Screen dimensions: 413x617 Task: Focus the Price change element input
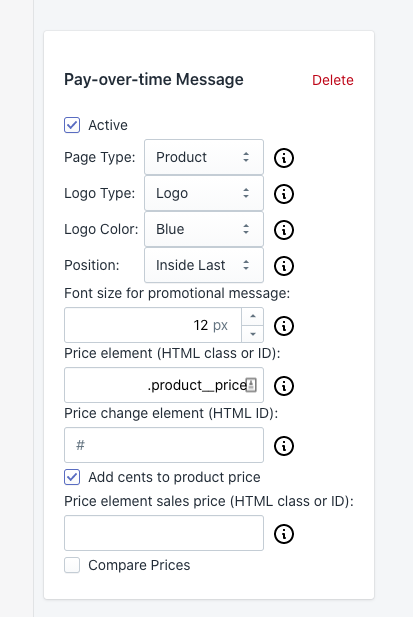(x=164, y=445)
